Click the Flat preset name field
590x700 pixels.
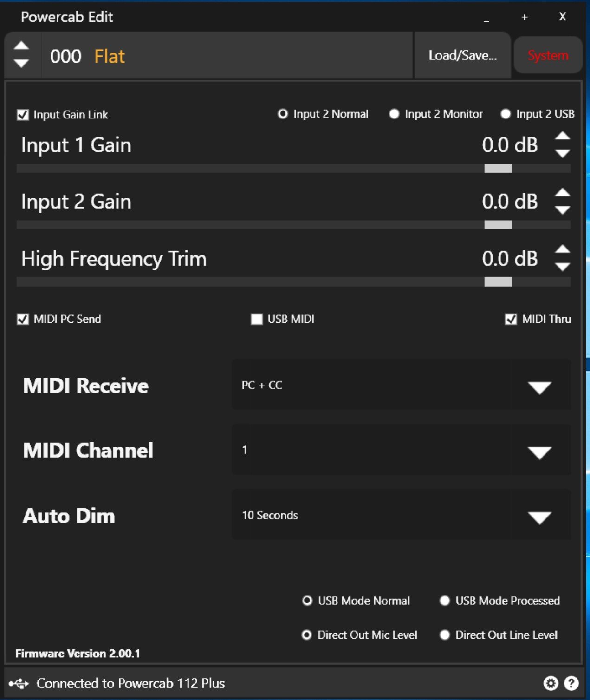click(x=110, y=56)
